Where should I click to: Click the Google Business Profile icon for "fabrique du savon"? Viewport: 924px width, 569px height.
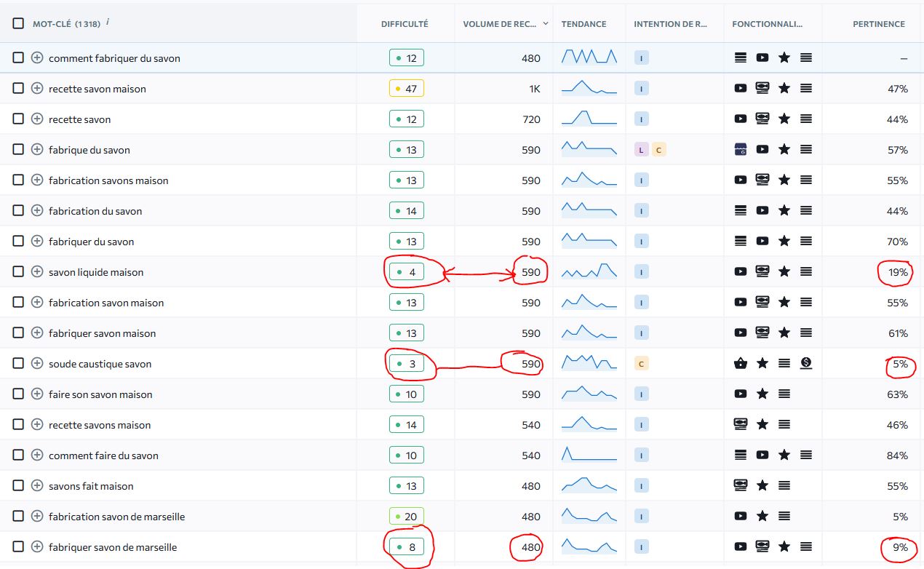coord(741,149)
